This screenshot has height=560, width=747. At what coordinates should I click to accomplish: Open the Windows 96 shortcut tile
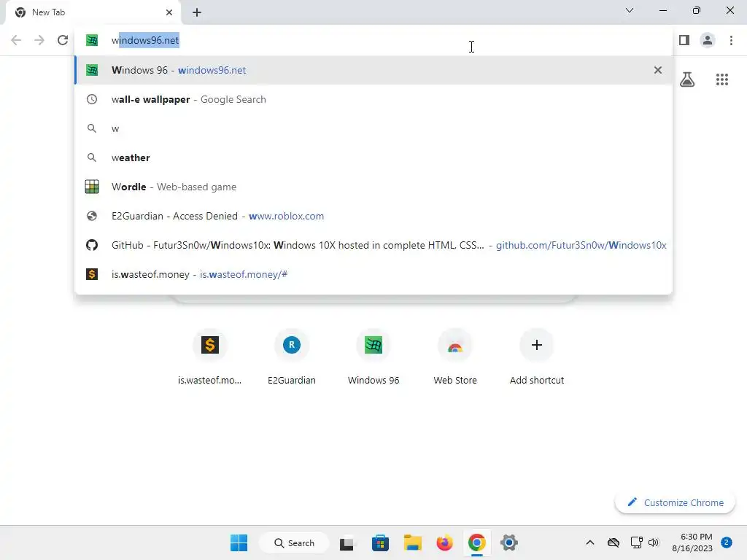(x=373, y=356)
